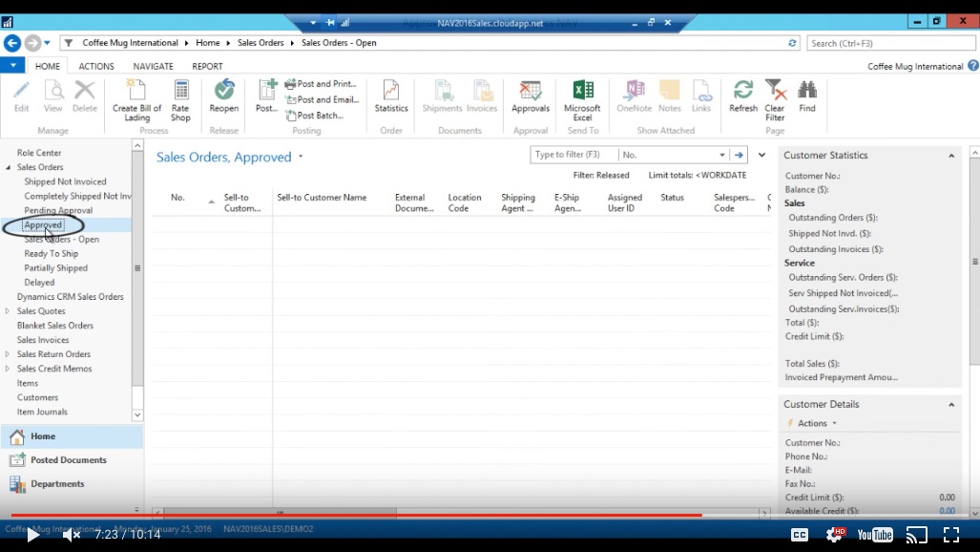Click the forward navigation arrow

(32, 43)
